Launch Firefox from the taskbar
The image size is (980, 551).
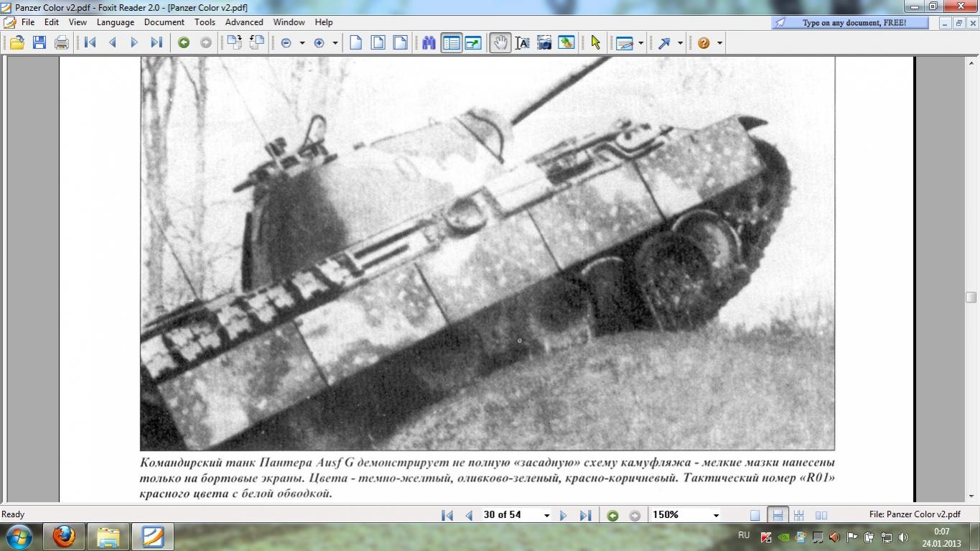click(64, 537)
